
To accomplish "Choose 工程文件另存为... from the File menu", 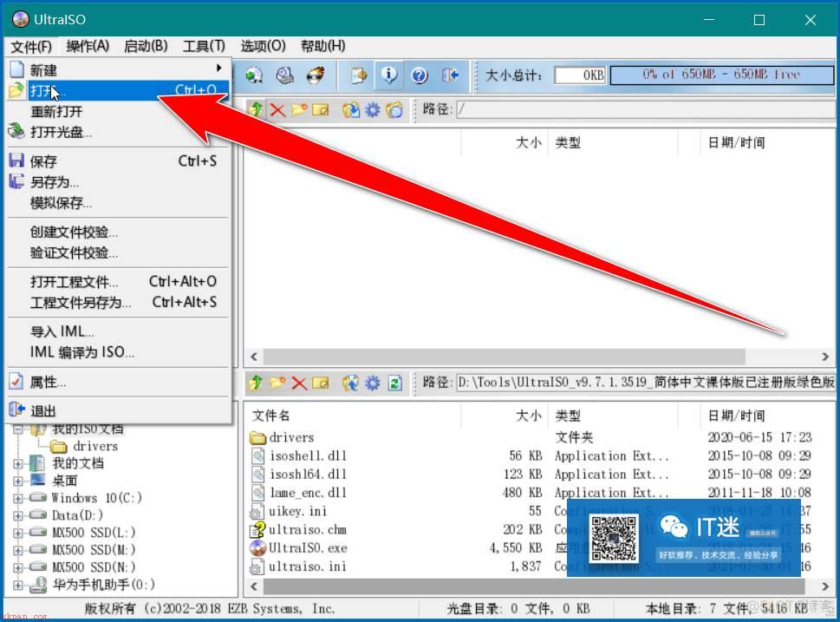I will pyautogui.click(x=119, y=303).
